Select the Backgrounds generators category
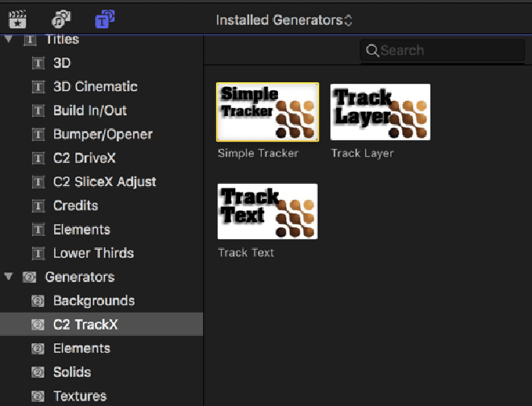 pos(102,300)
